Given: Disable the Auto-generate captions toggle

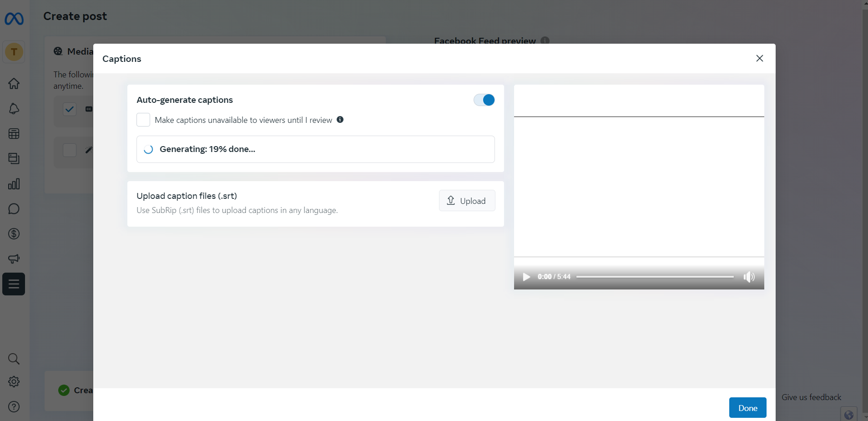Looking at the screenshot, I should [484, 100].
